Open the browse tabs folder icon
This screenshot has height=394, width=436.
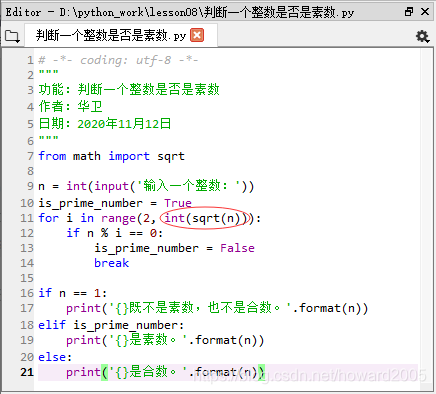point(12,36)
